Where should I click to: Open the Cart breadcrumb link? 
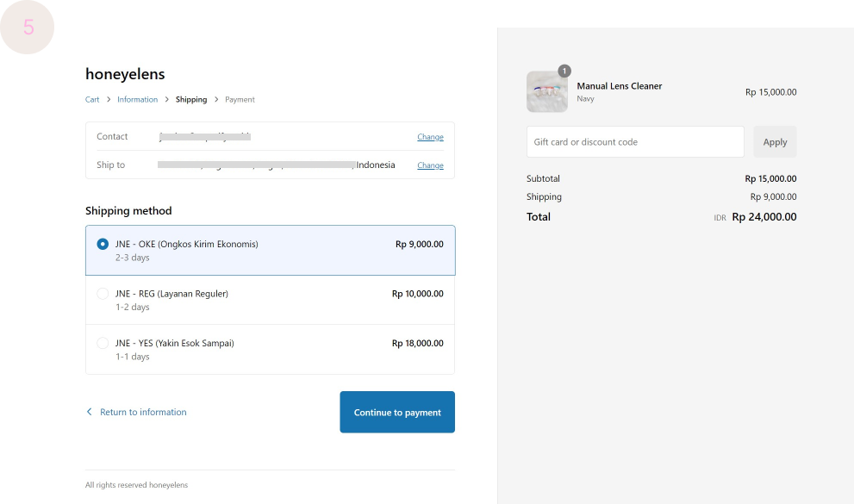(x=92, y=100)
